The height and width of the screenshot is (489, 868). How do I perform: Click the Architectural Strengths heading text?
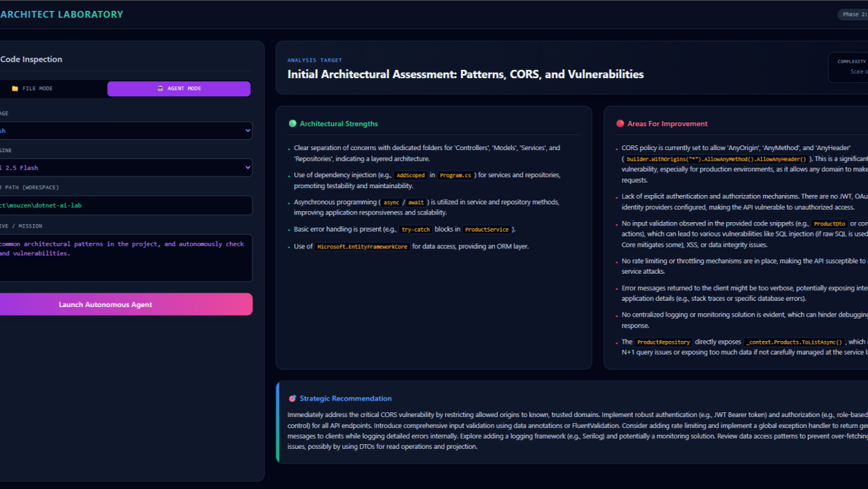pos(339,124)
